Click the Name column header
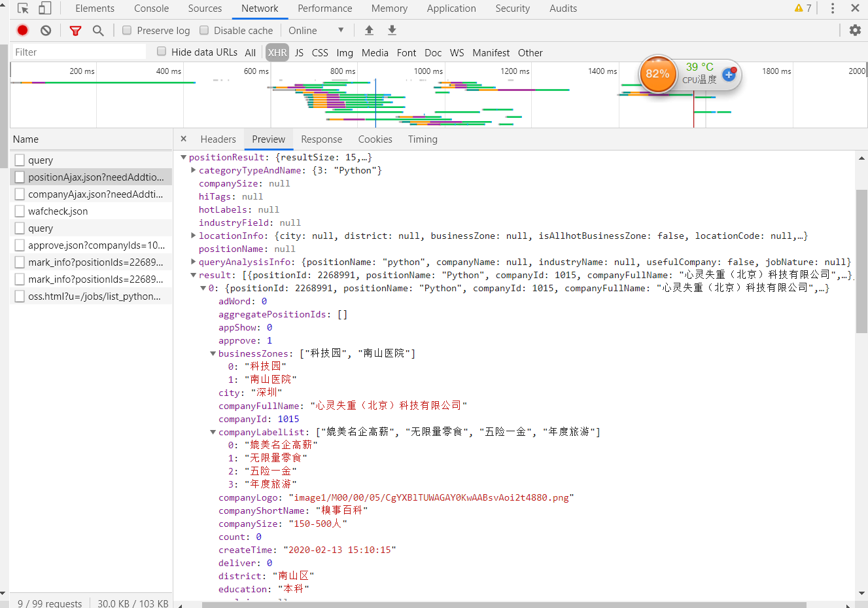868x608 pixels. point(92,139)
